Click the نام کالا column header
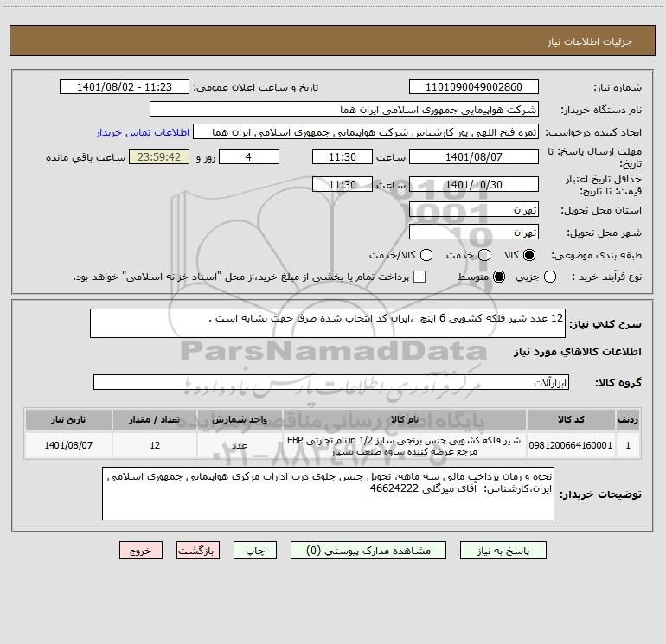The height and width of the screenshot is (644, 666). [405, 420]
